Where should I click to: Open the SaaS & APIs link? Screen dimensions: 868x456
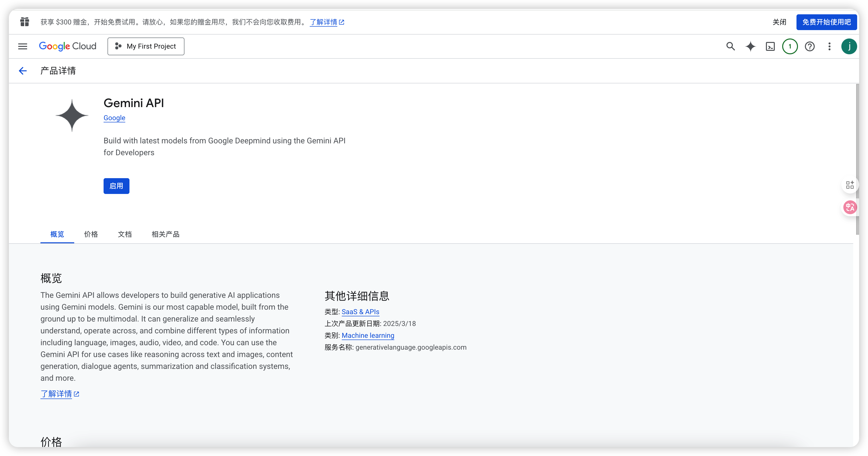(360, 312)
